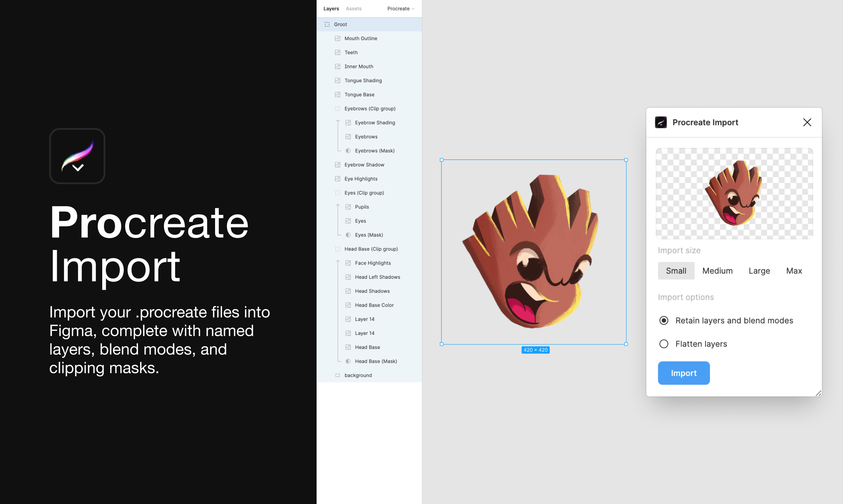Select the Tongue Shading layer
Screen dimensions: 843x504
pyautogui.click(x=369, y=81)
